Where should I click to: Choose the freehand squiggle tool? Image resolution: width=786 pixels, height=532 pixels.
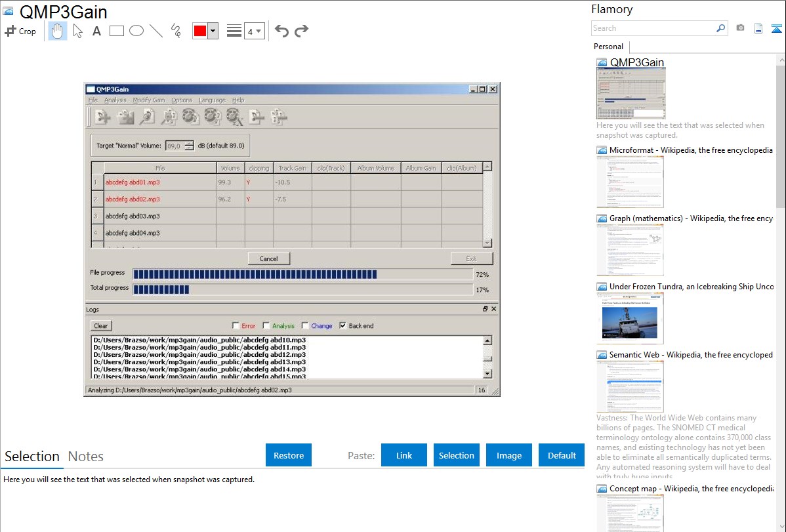(176, 31)
